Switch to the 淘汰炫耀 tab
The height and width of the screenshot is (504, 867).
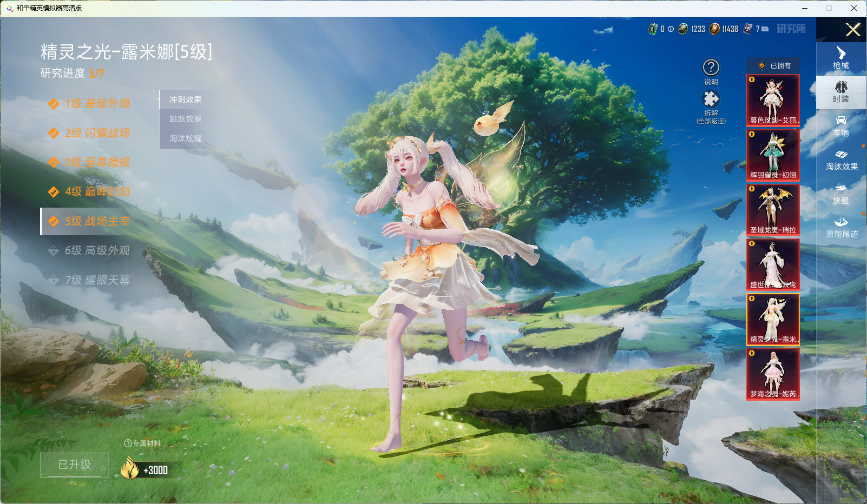186,138
